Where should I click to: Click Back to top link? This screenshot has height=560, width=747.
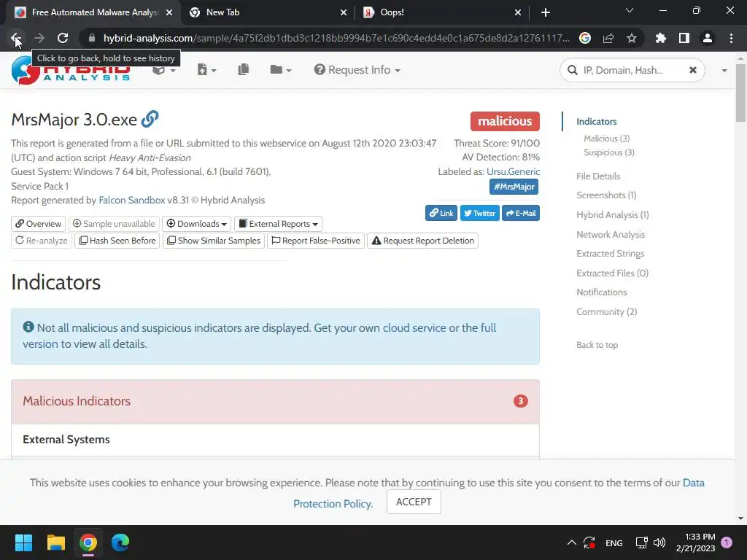coord(597,345)
